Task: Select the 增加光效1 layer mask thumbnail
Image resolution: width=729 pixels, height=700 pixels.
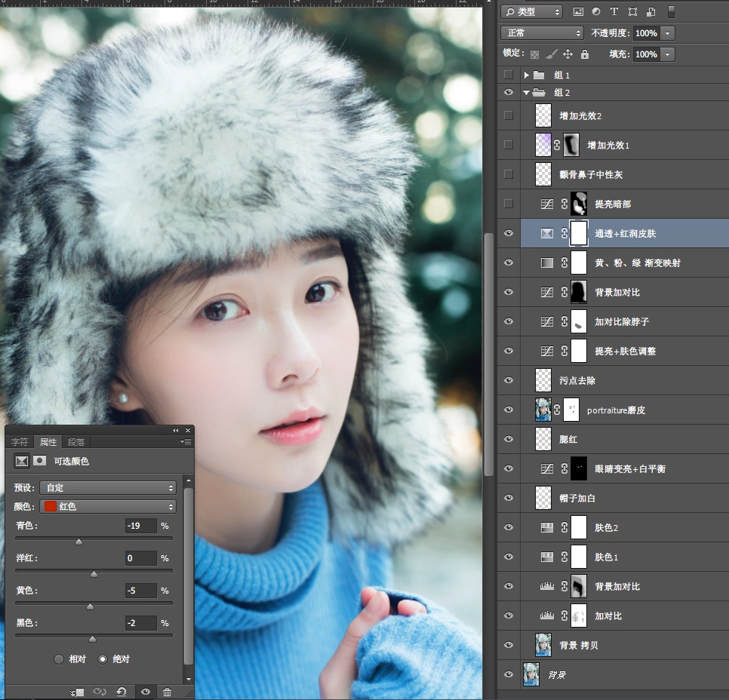Action: [x=571, y=145]
